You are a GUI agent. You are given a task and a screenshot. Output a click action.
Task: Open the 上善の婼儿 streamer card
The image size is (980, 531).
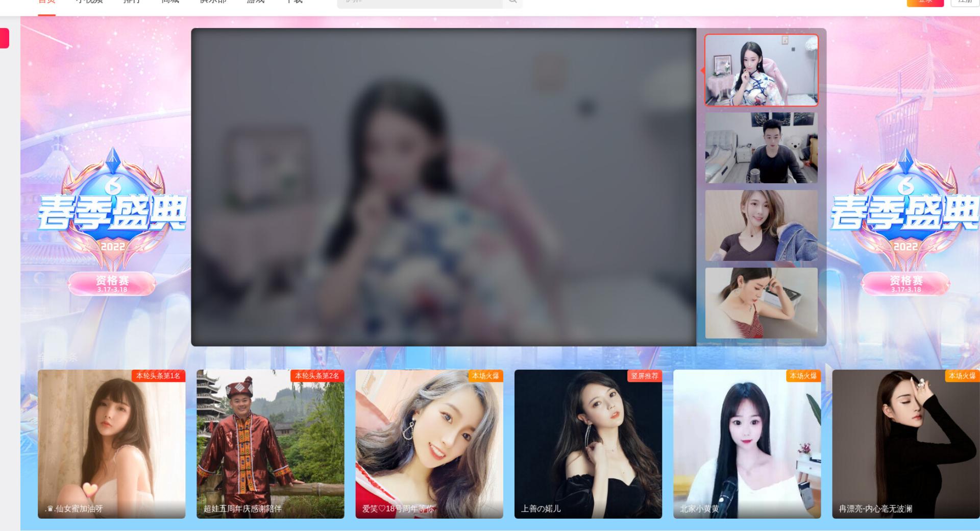click(x=588, y=444)
